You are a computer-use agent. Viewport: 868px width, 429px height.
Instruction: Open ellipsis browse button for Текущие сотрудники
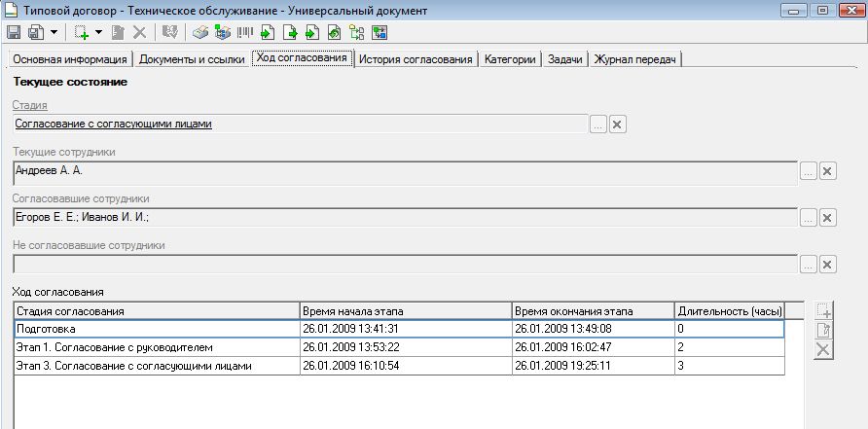click(809, 171)
